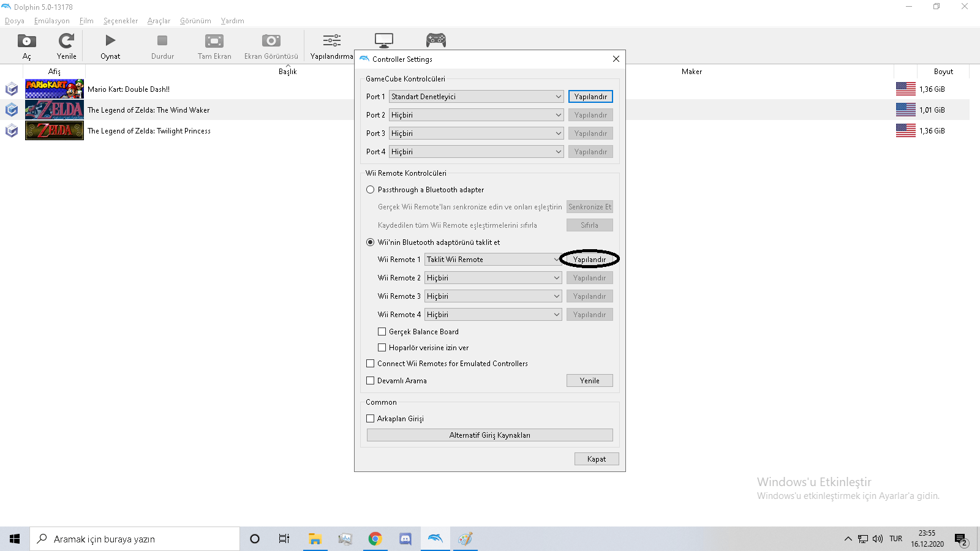Screen dimensions: 980x551
Task: Open Port 4 controller dropdown
Action: pos(476,152)
